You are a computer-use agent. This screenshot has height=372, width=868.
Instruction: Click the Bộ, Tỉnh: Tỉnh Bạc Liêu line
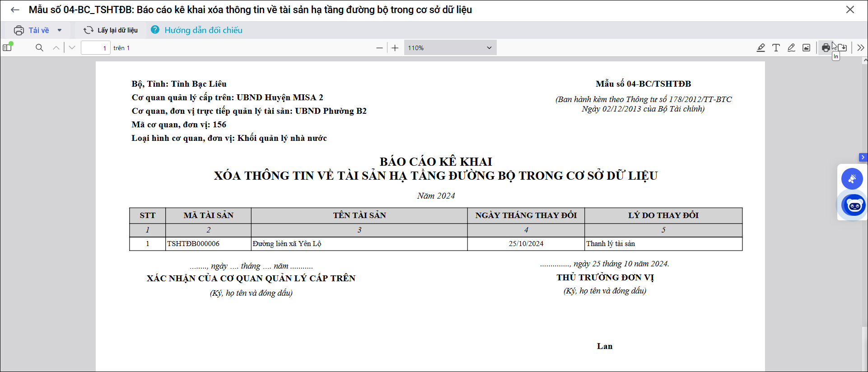point(179,84)
